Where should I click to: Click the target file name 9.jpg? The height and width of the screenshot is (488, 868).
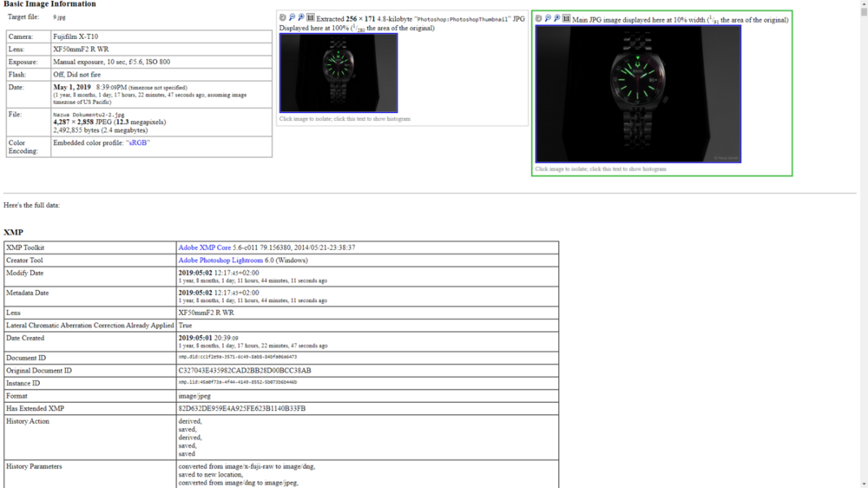pos(59,17)
